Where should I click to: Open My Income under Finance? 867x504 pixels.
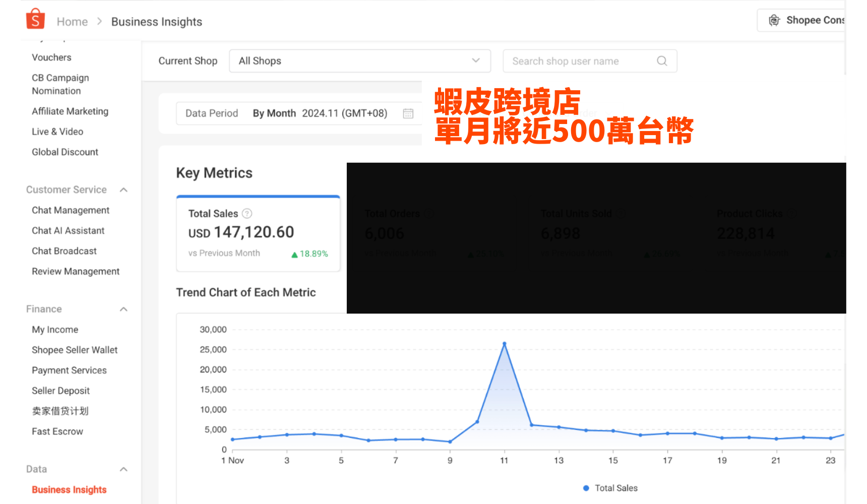pos(55,330)
